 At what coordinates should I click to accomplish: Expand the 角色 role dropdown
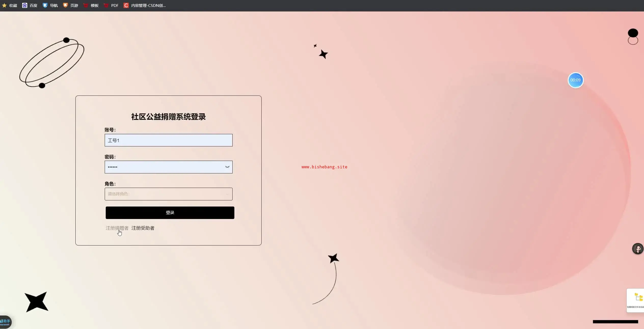[x=166, y=194]
